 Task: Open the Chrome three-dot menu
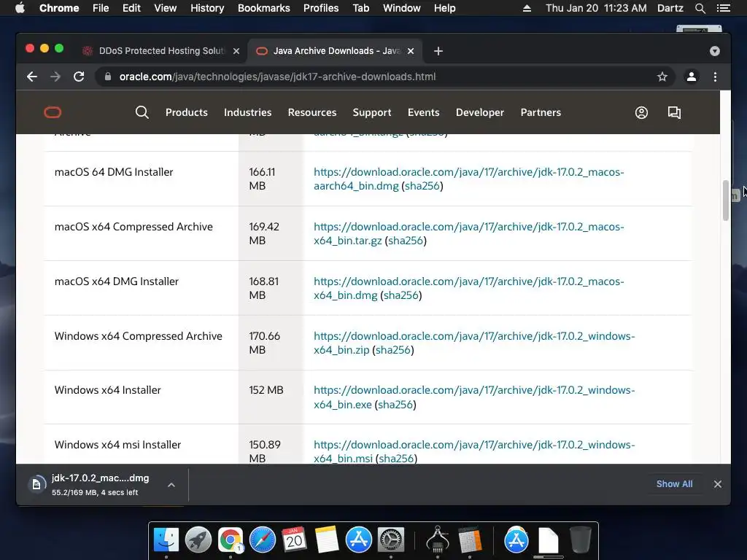pos(715,77)
